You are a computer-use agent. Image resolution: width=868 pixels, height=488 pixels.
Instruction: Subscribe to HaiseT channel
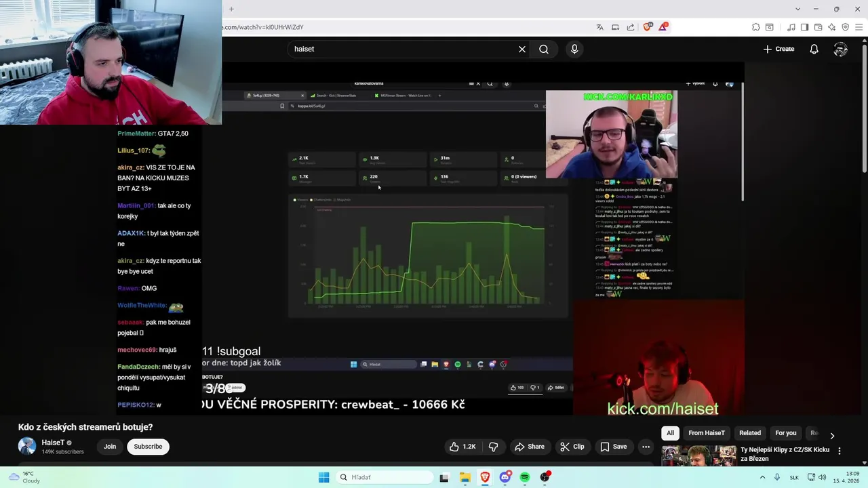click(148, 447)
